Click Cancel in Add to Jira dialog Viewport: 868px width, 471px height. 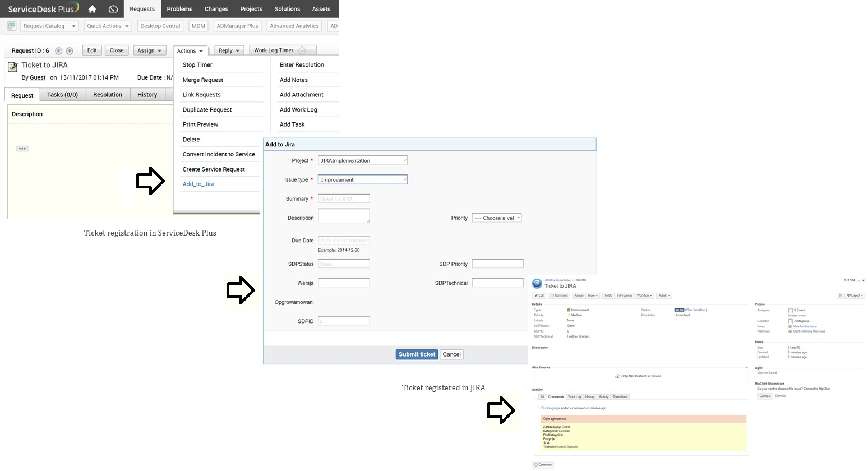coord(451,354)
